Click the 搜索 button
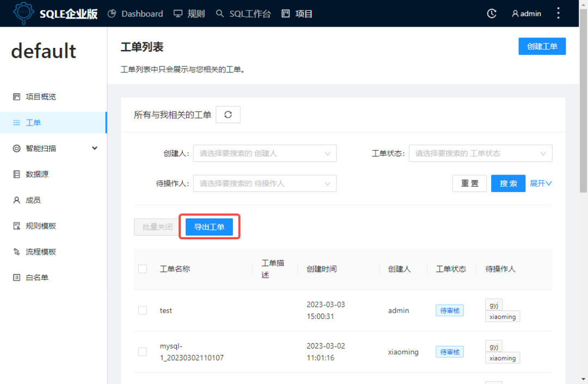This screenshot has height=384, width=588. 508,183
